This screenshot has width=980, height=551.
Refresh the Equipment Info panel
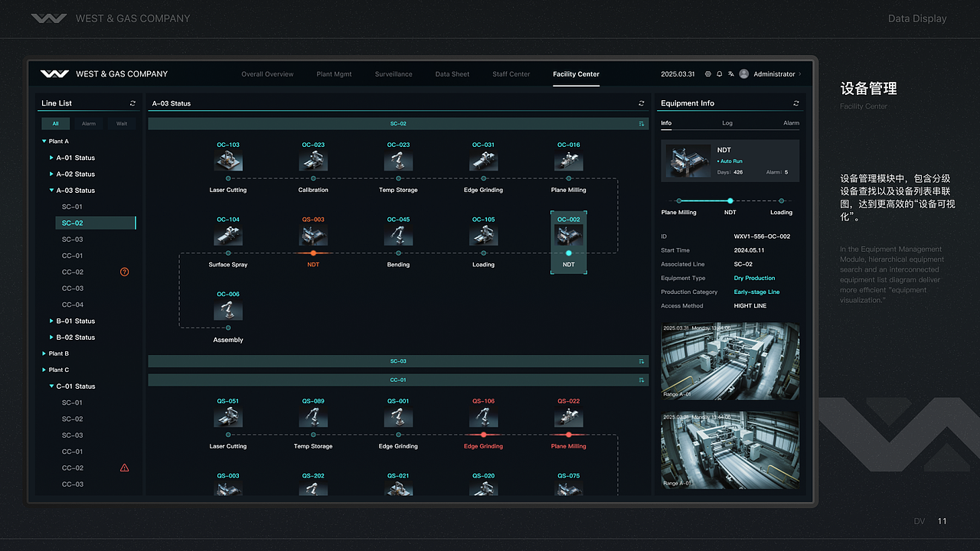(x=796, y=103)
